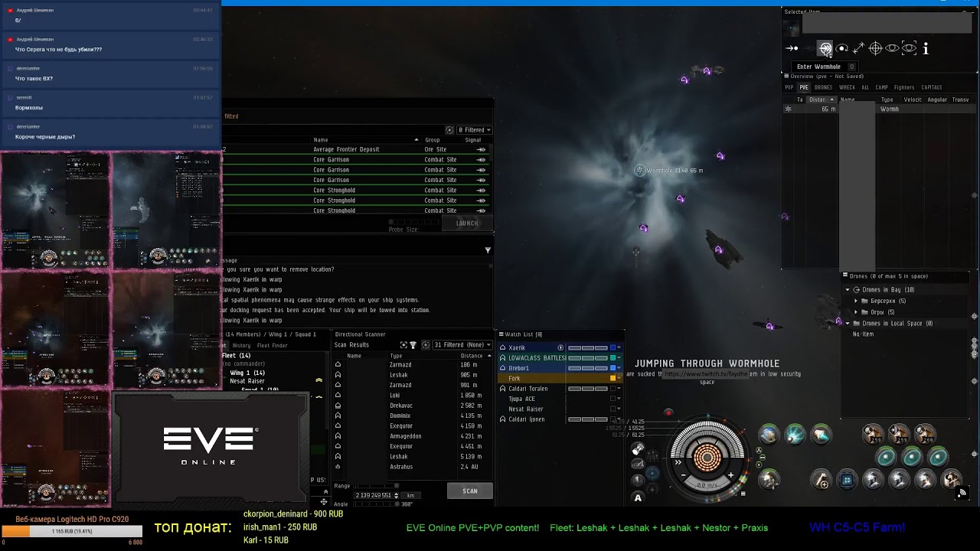Activate second teal shield hardener module
The width and height of the screenshot is (980, 551).
(912, 458)
